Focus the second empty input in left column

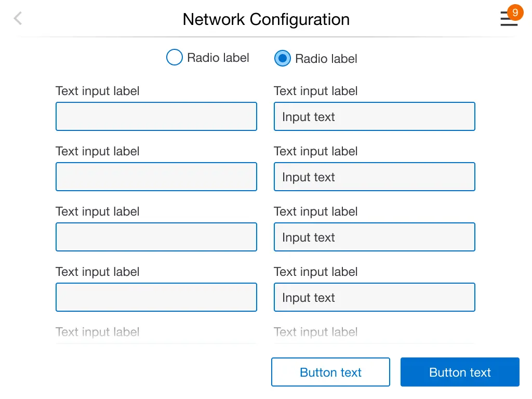tap(156, 177)
